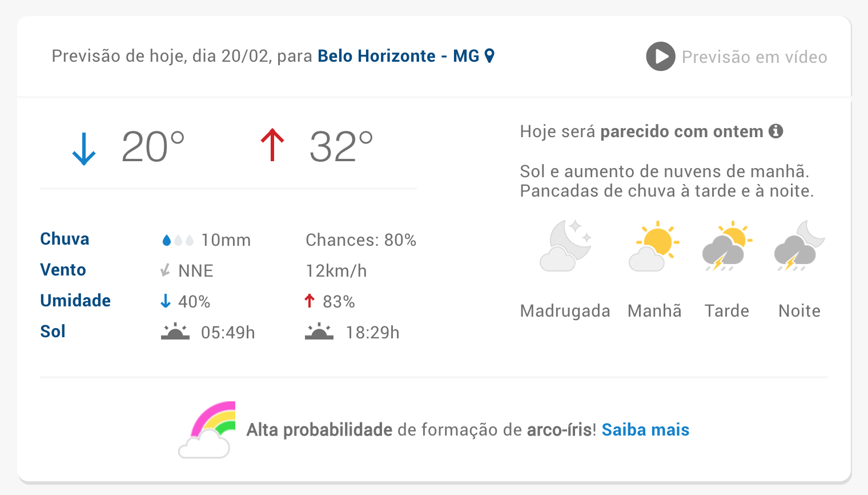This screenshot has height=495, width=868.
Task: Click the red maximum temperature up arrow
Action: tap(272, 145)
